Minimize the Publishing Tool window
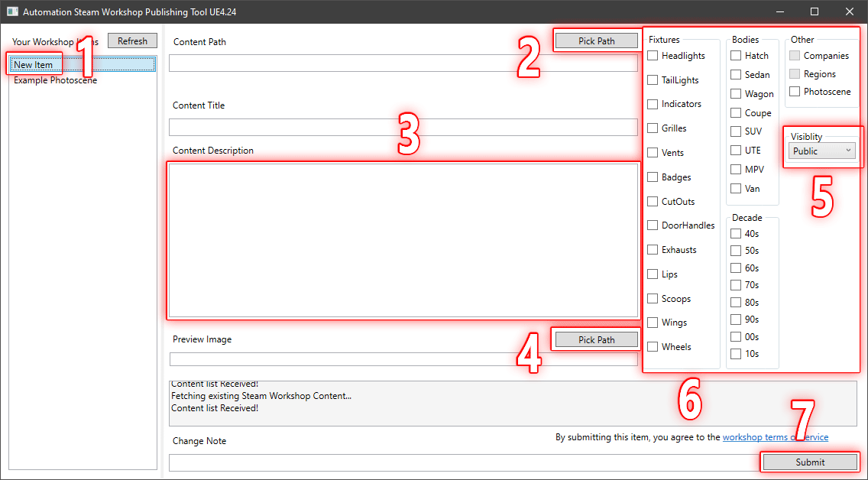The width and height of the screenshot is (868, 480). (x=780, y=11)
